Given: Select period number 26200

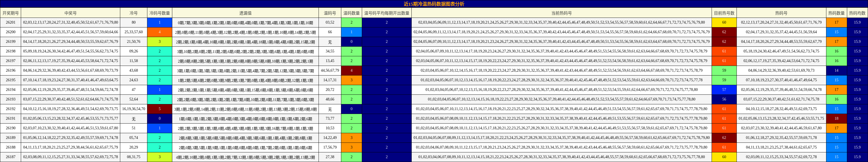Looking at the screenshot, I should click(10, 32).
